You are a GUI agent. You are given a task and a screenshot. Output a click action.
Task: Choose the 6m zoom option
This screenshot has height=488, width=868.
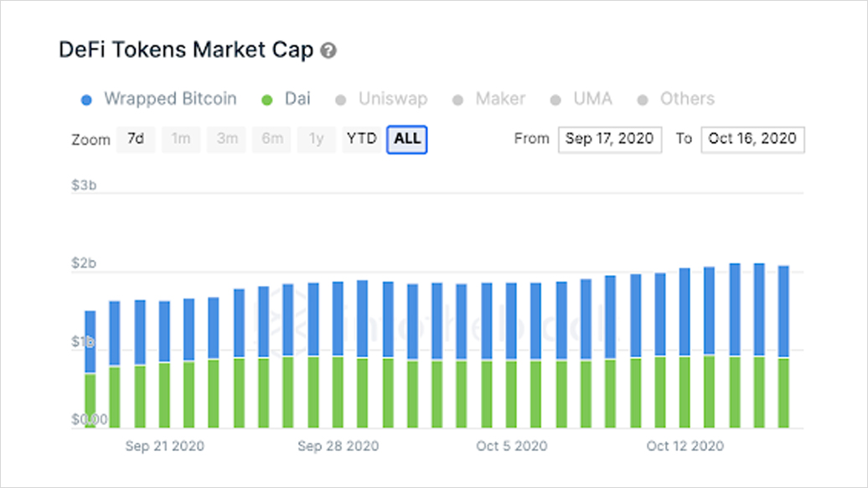click(272, 139)
